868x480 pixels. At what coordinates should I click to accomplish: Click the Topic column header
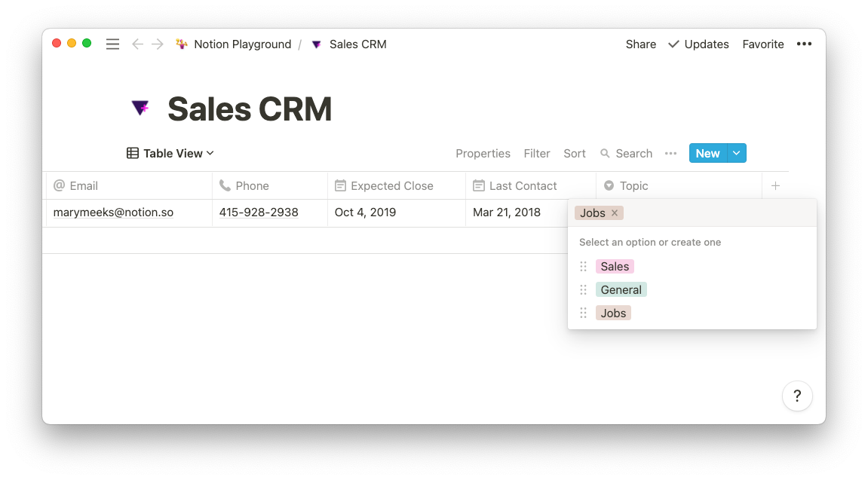(679, 186)
